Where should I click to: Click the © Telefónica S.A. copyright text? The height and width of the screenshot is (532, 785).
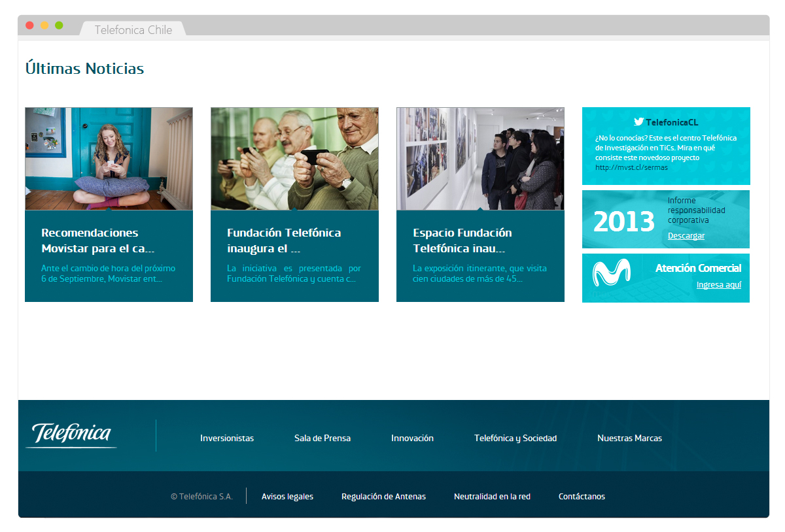[x=201, y=497]
